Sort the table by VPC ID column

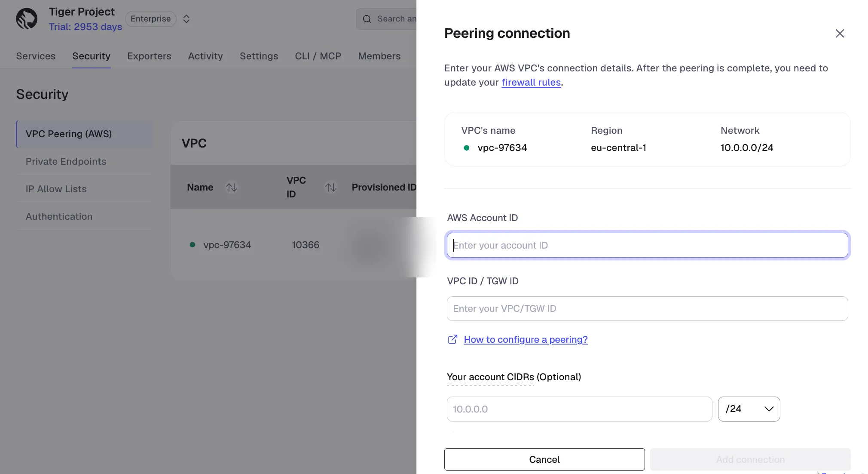click(x=330, y=187)
